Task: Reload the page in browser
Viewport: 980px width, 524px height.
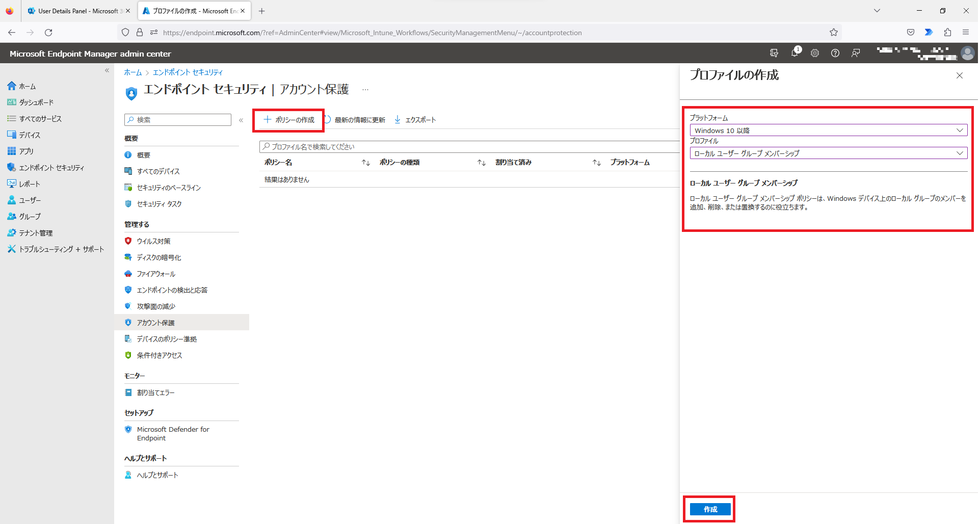Action: point(48,33)
